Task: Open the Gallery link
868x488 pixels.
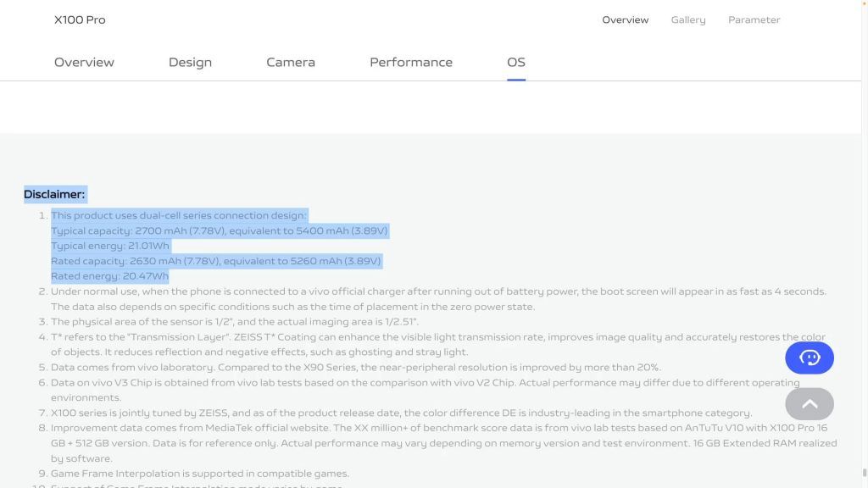Action: pyautogui.click(x=688, y=20)
